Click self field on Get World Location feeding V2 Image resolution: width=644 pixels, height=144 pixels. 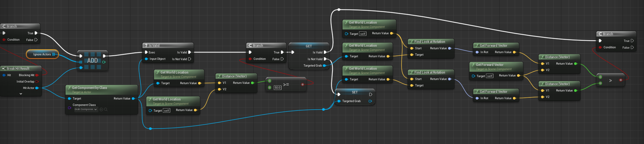pos(166,110)
